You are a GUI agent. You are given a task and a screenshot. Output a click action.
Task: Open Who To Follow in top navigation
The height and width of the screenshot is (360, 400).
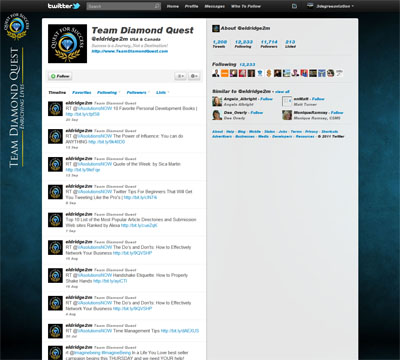point(246,6)
